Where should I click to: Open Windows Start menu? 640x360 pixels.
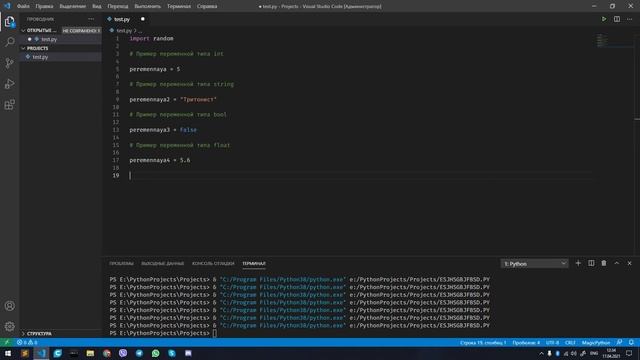click(8, 353)
